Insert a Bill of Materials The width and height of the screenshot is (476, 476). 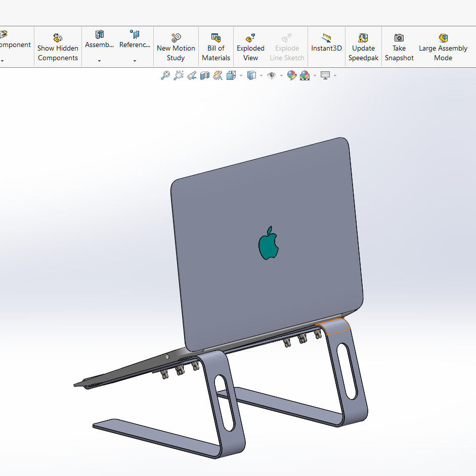pyautogui.click(x=216, y=47)
